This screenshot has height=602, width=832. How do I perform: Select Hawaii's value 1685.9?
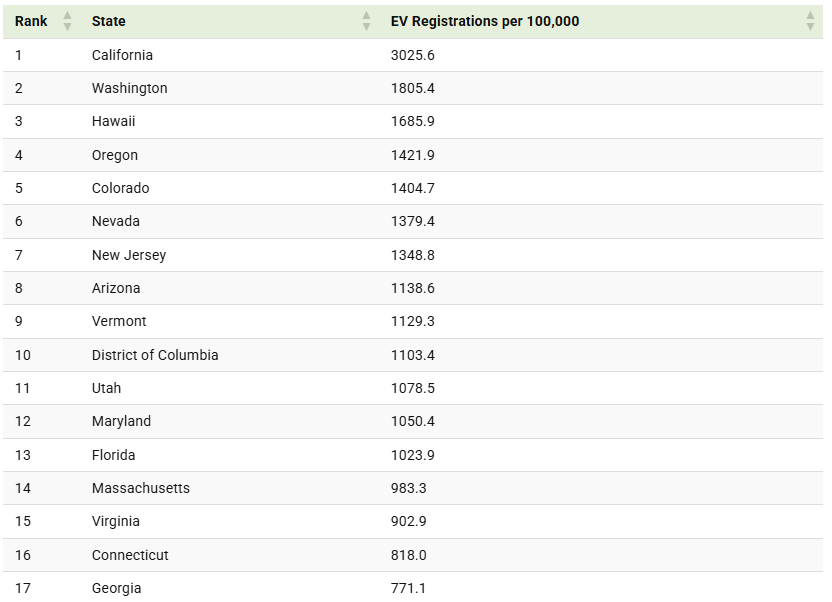pos(412,121)
